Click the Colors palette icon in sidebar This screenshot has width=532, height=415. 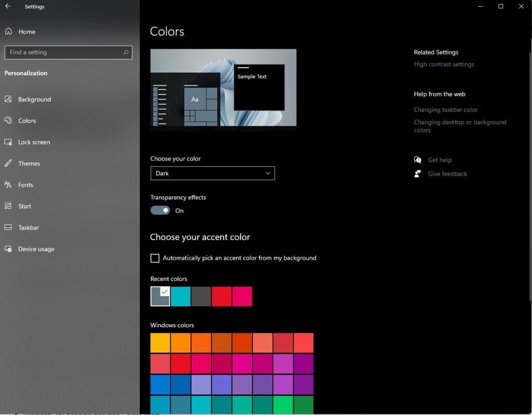[x=8, y=121]
